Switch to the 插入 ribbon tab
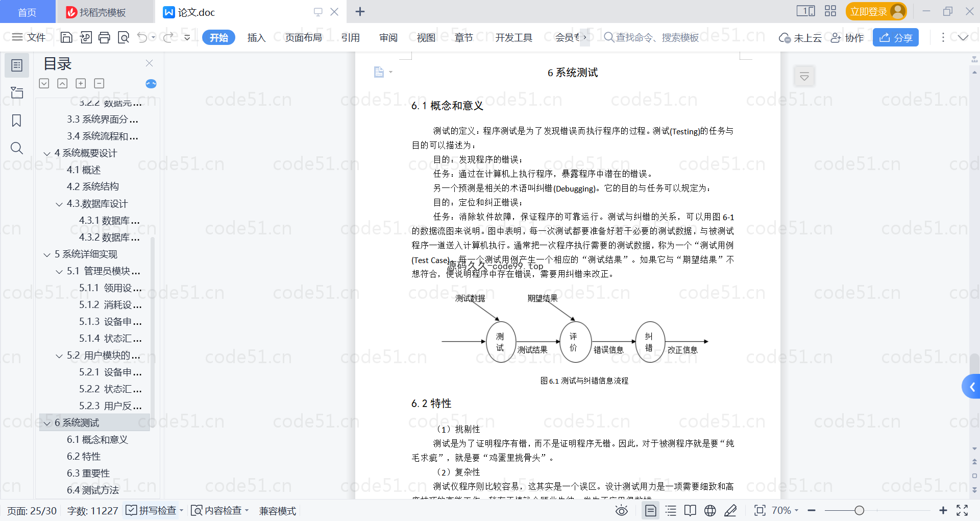This screenshot has height=521, width=980. click(256, 37)
